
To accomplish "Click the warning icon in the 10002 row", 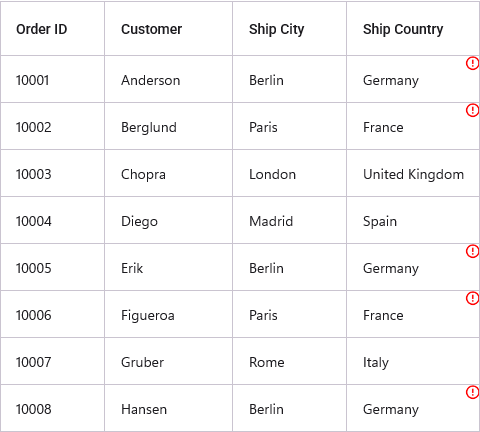I will coord(472,110).
